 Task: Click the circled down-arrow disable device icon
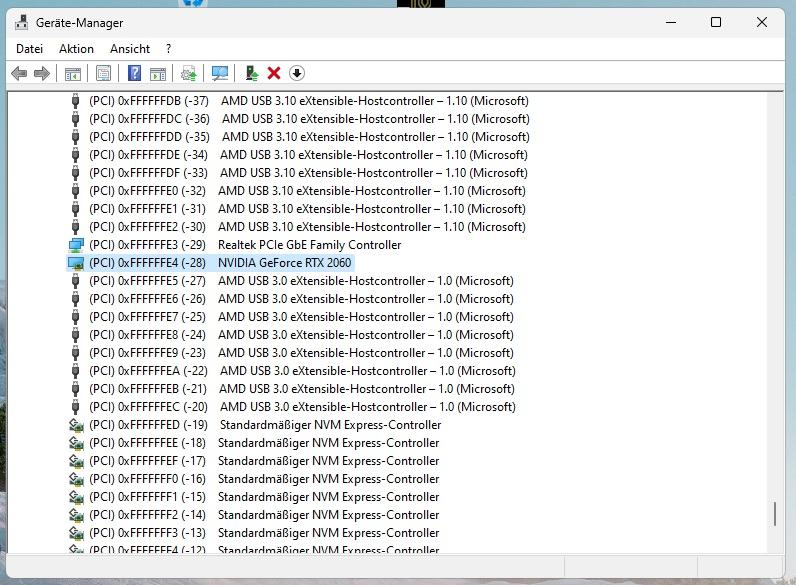coord(297,74)
